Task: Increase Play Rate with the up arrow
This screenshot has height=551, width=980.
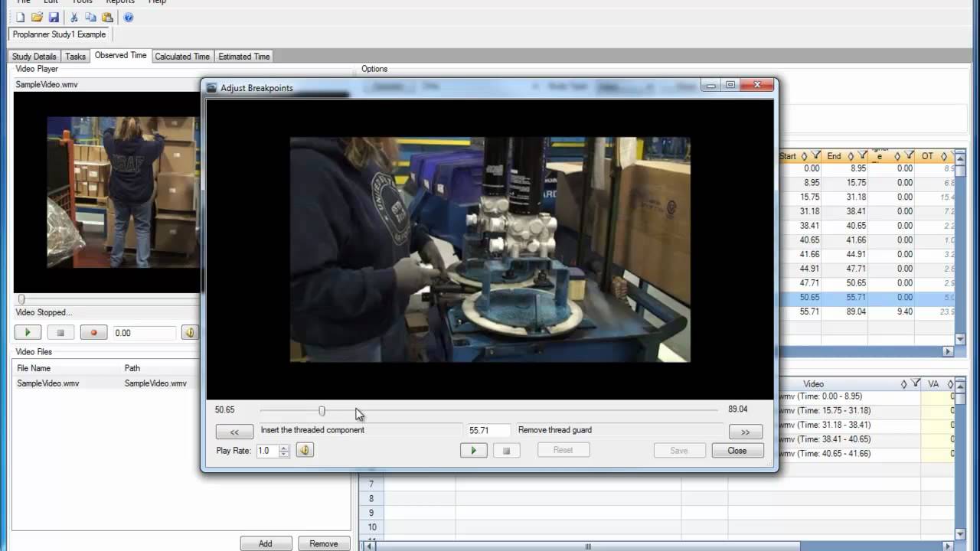Action: click(x=284, y=447)
